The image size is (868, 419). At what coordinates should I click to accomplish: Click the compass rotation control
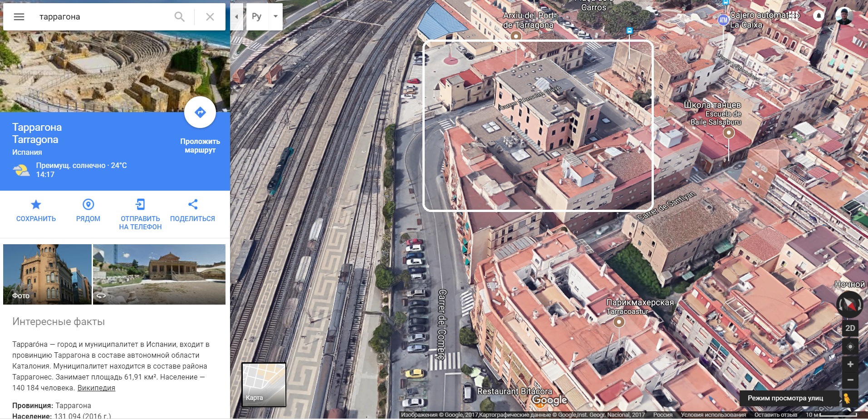[850, 304]
